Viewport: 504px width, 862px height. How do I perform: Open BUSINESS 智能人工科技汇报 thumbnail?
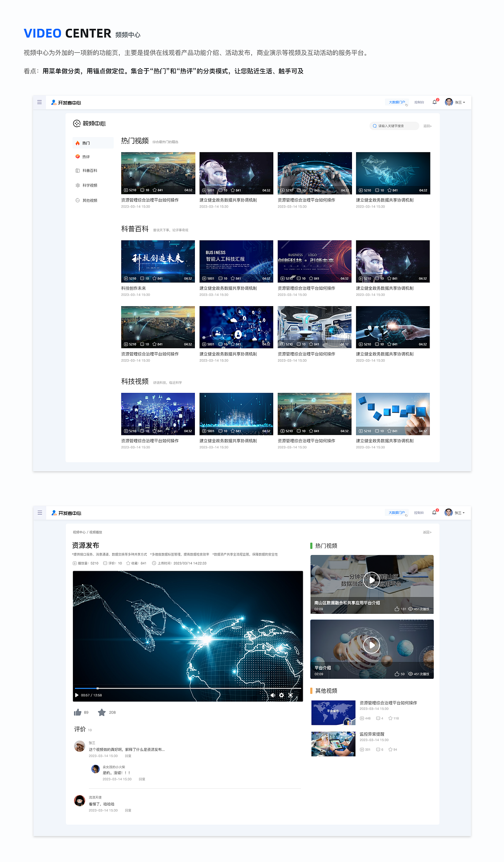pos(236,262)
